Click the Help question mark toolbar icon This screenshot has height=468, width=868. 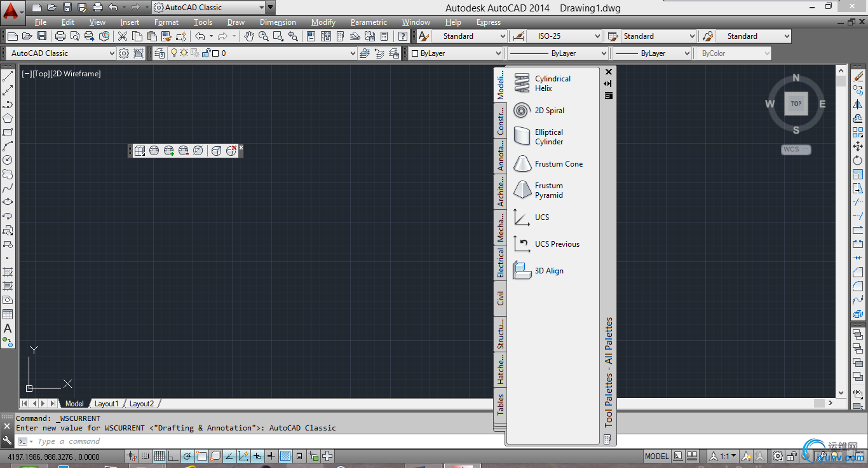(403, 36)
